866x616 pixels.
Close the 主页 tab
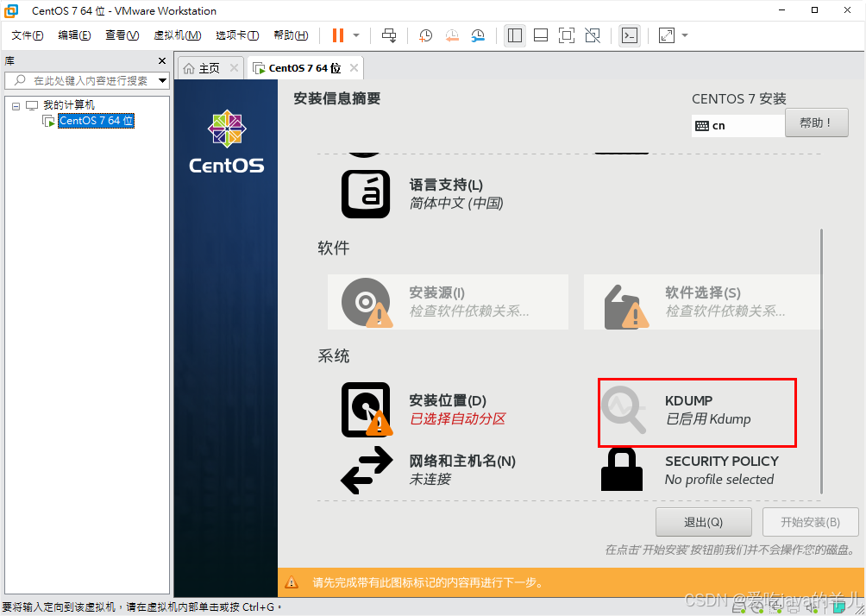(234, 67)
